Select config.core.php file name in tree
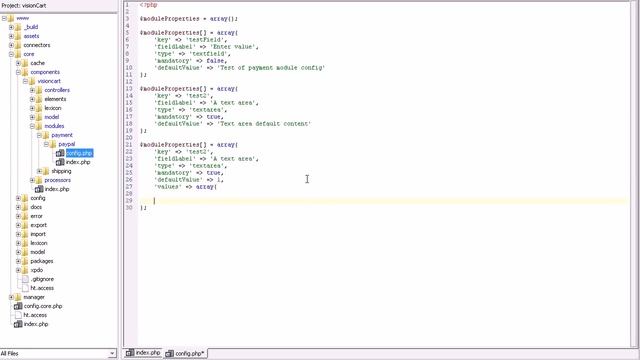640x360 pixels. coord(43,306)
